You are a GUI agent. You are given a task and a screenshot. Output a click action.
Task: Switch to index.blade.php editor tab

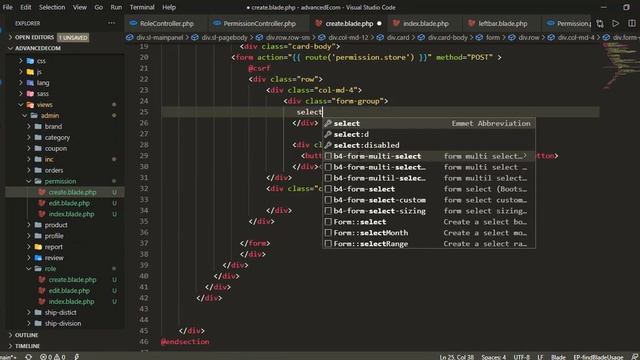pos(425,24)
